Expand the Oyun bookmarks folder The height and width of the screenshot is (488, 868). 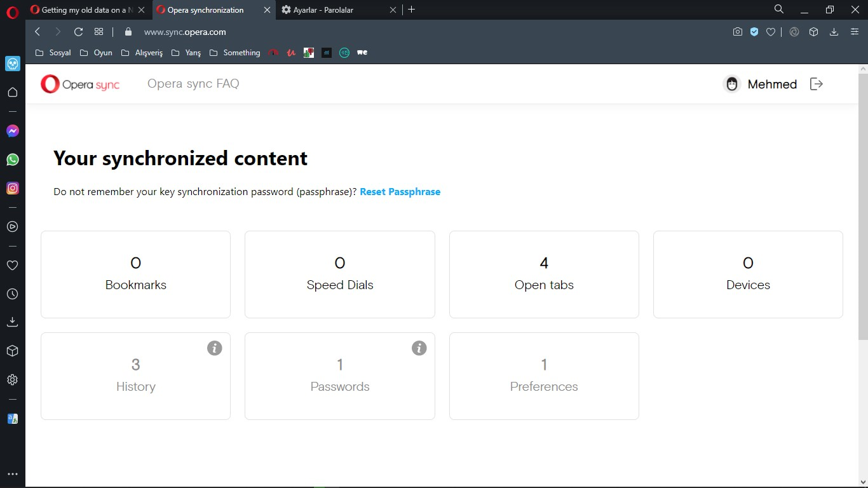[96, 53]
